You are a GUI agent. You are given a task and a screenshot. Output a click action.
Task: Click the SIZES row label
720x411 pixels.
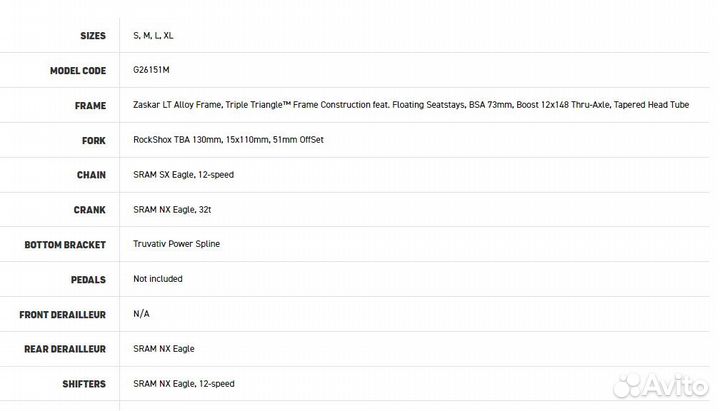93,36
